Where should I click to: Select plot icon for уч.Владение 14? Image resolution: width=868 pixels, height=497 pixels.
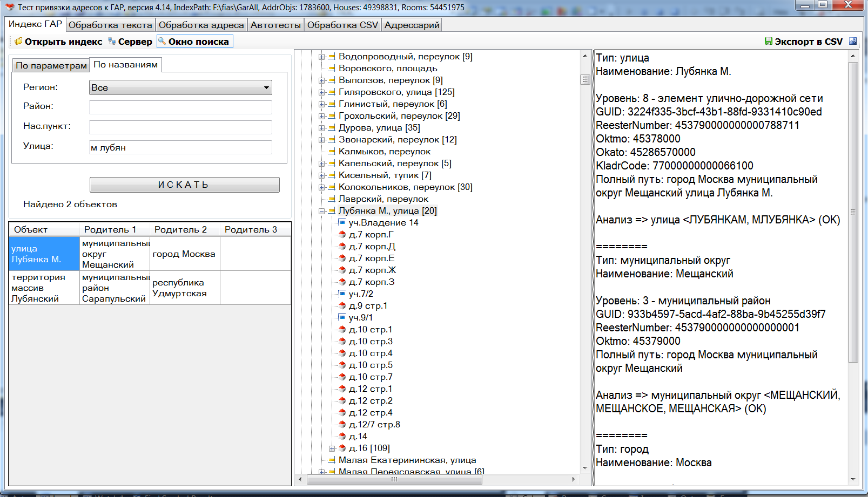(x=342, y=223)
